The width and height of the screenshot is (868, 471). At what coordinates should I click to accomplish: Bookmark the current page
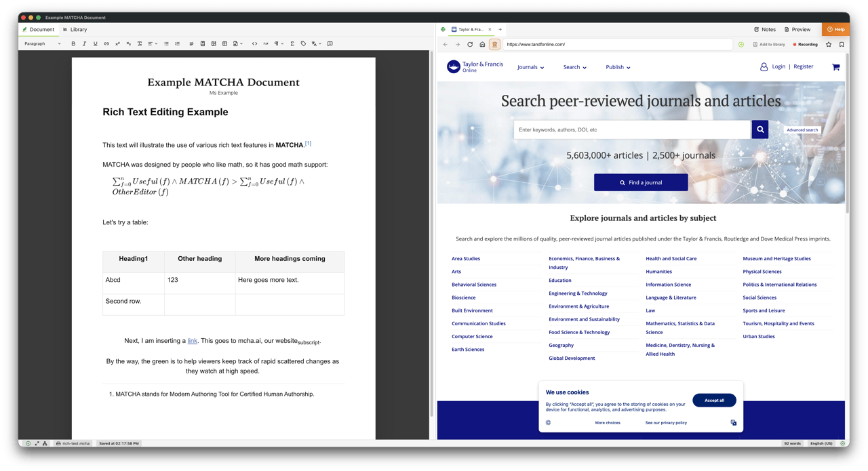842,44
